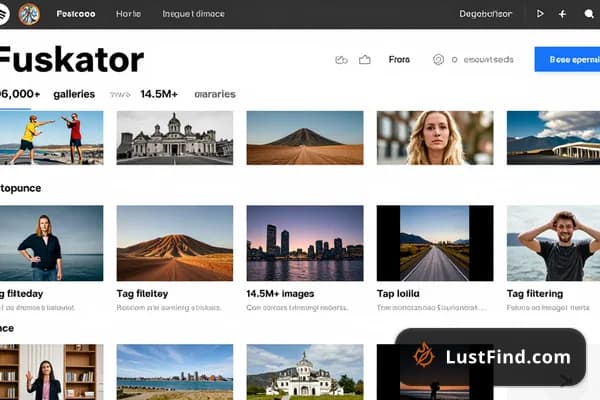Screen dimensions: 600x400
Task: Click description text under Tap loilla
Action: 432,307
